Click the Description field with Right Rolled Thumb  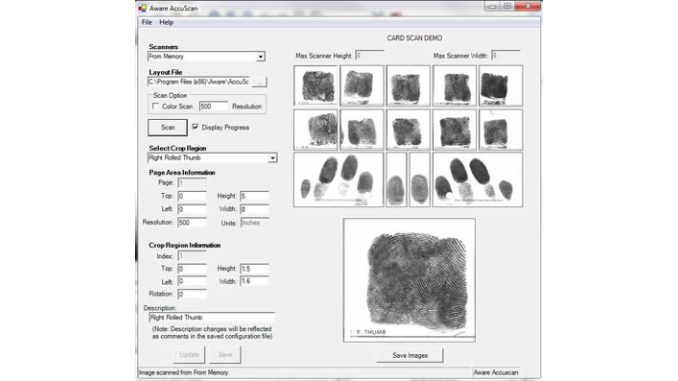tap(211, 317)
